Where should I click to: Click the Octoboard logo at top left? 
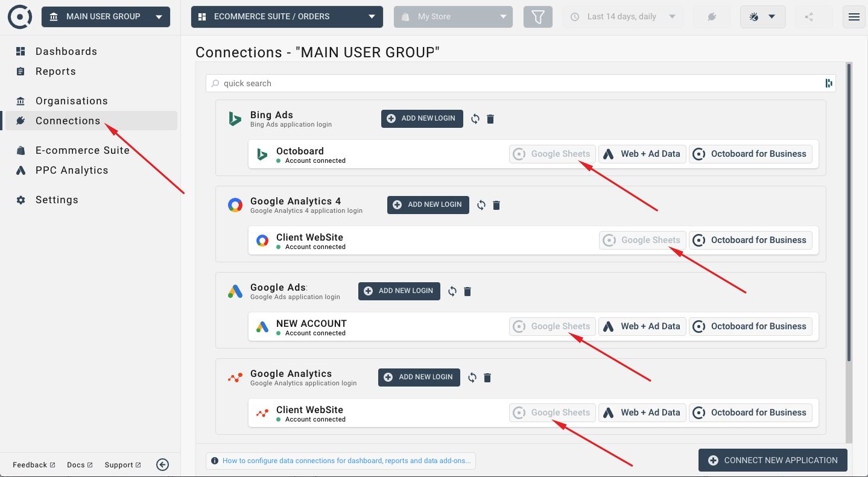pos(21,17)
